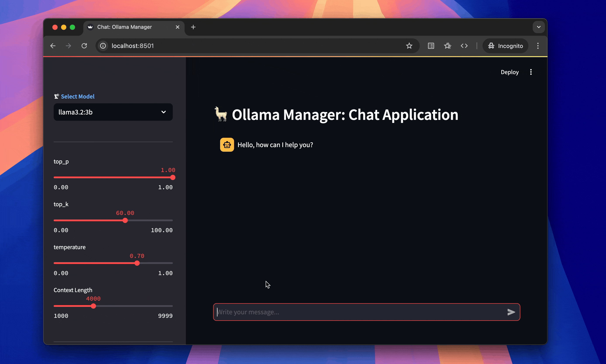Click the top_k slider thumb

pyautogui.click(x=125, y=220)
